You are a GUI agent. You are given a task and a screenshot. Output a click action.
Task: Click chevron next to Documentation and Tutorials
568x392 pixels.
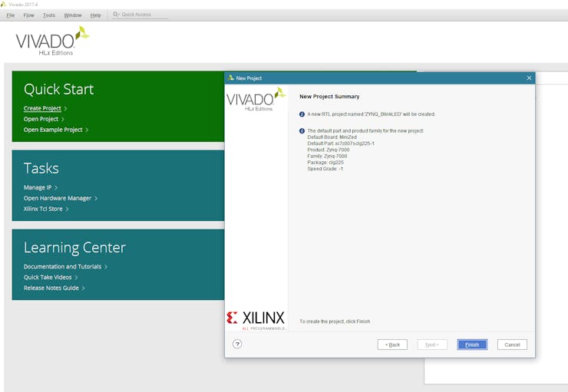pyautogui.click(x=106, y=267)
